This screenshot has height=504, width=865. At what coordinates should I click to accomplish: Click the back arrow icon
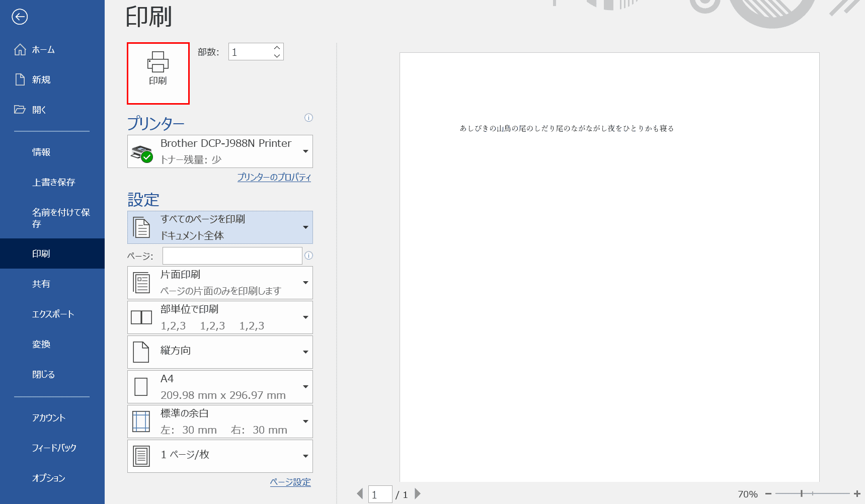click(20, 17)
